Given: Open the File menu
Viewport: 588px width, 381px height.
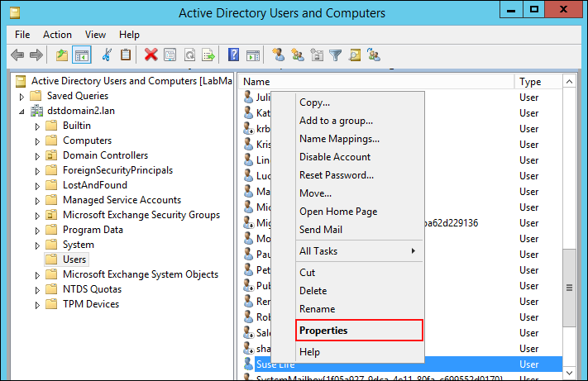Looking at the screenshot, I should 22,35.
